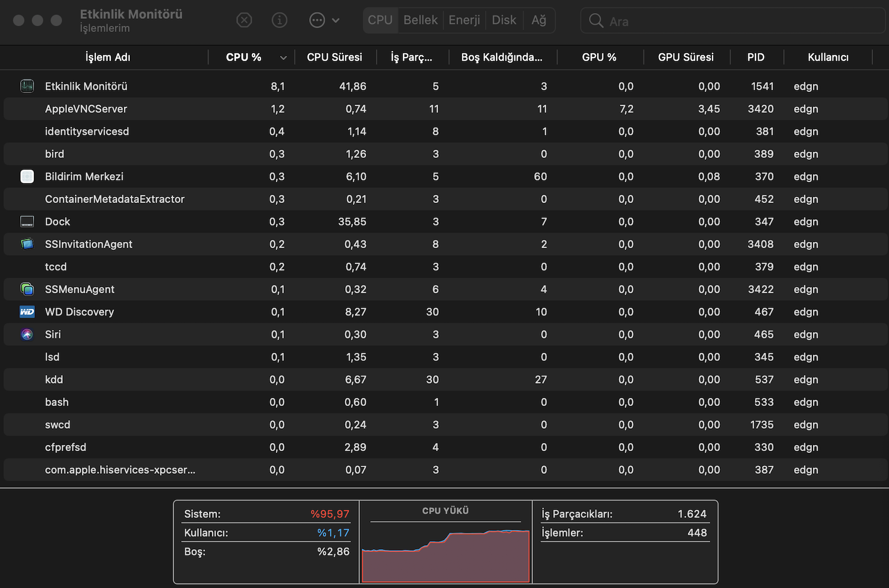Sort by GPU Süresi column header

[x=686, y=57]
